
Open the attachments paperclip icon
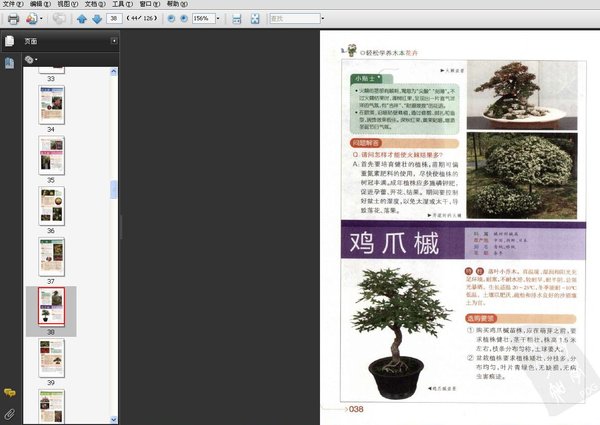coord(10,414)
